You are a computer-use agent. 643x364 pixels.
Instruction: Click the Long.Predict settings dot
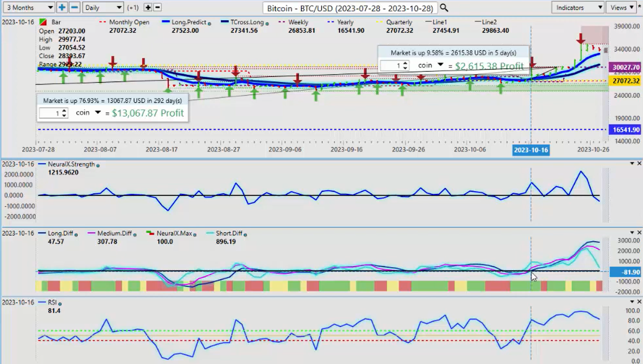coord(209,23)
